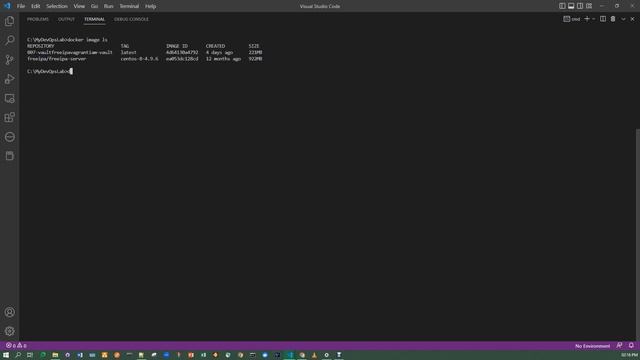Open the Accounts menu icon
640x360 pixels.
click(x=9, y=312)
